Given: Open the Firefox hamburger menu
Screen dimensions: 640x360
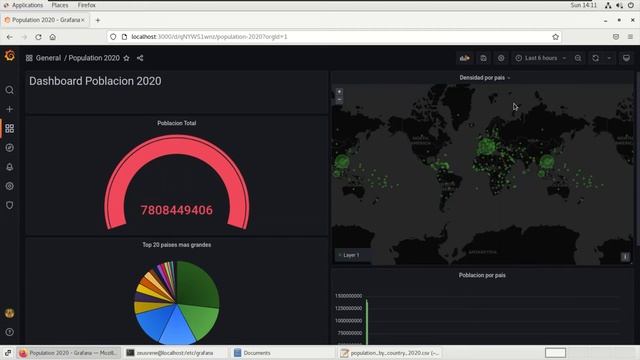Looking at the screenshot, I should [631, 37].
